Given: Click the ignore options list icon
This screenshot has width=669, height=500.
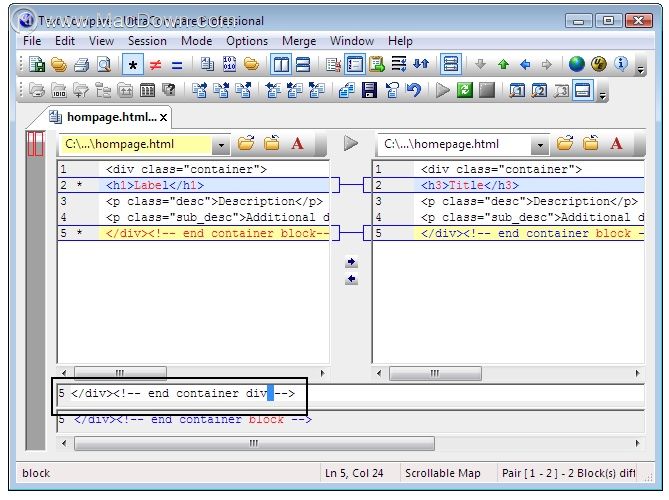Looking at the screenshot, I should (x=333, y=64).
